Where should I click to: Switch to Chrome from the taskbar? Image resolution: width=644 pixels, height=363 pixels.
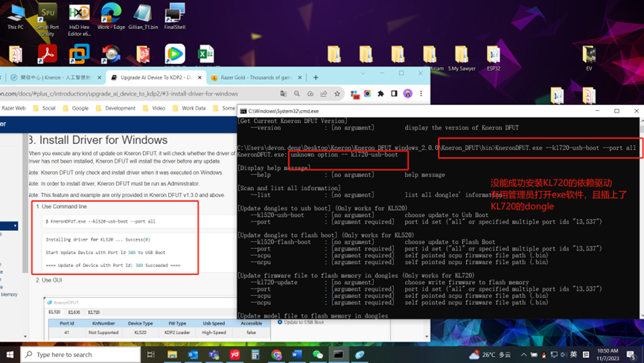[276, 354]
